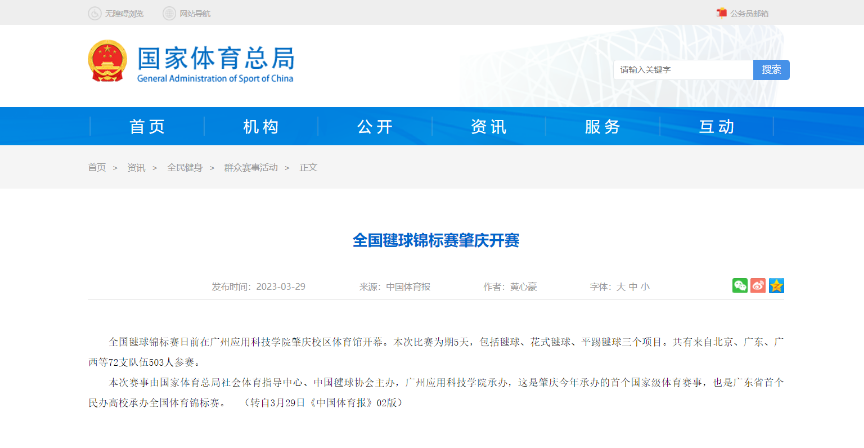Share article via WeChat icon
The width and height of the screenshot is (864, 448).
[x=739, y=286]
